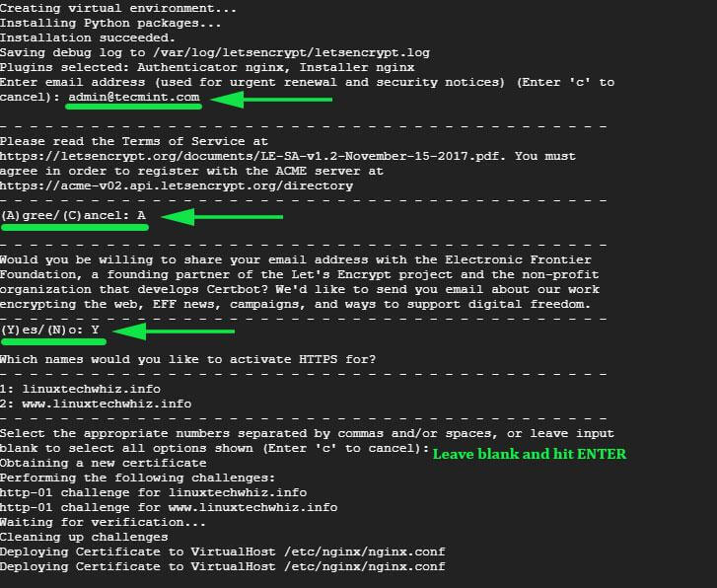The width and height of the screenshot is (717, 588).
Task: Open the Terms of Service PDF URL
Action: coord(252,156)
